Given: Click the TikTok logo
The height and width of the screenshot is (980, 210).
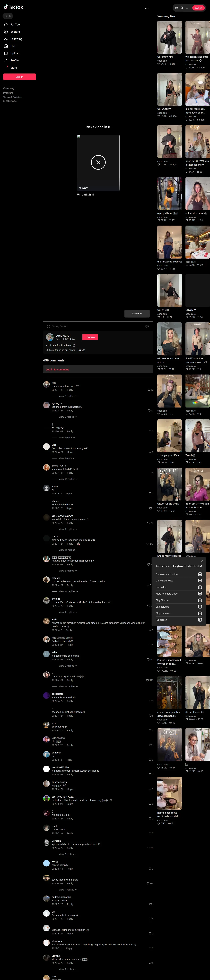Looking at the screenshot, I should (13, 7).
